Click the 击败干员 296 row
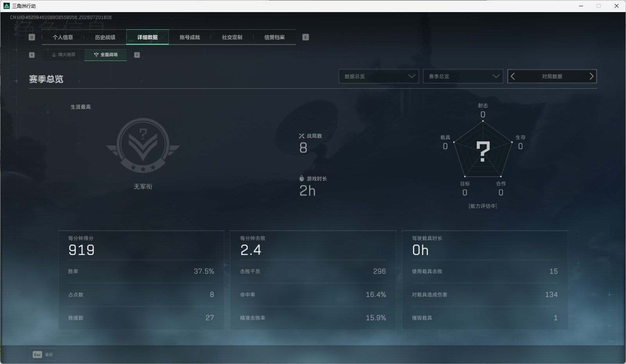Viewport: 626px width, 364px height. [x=313, y=271]
